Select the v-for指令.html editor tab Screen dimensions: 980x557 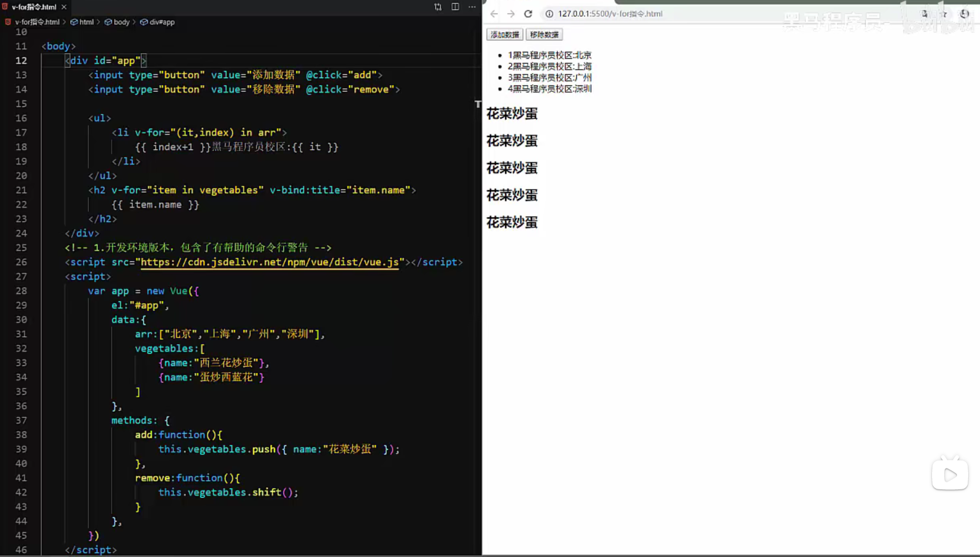pyautogui.click(x=34, y=7)
